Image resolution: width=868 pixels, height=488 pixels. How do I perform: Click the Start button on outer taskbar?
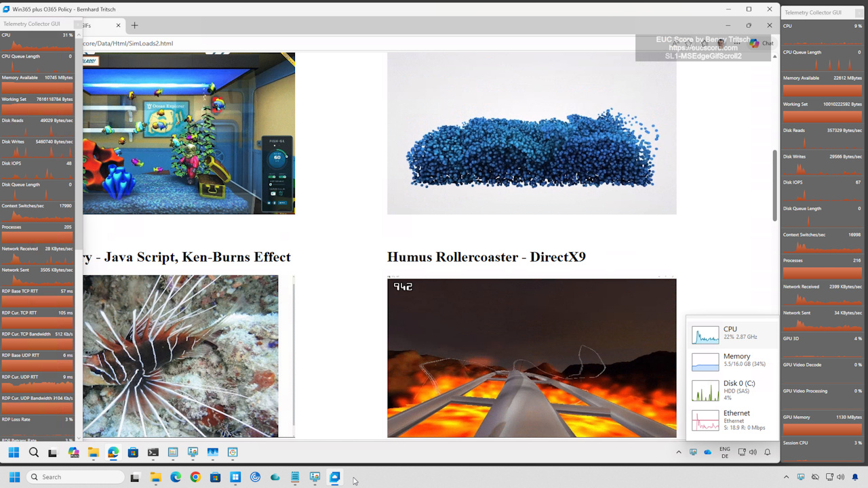14,477
